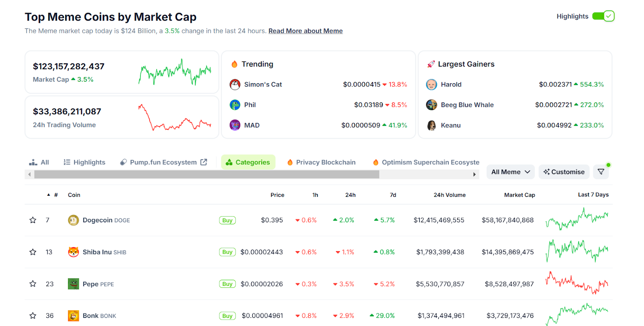Buy Dogecoin via the Buy button
This screenshot has height=326, width=644.
click(x=227, y=220)
